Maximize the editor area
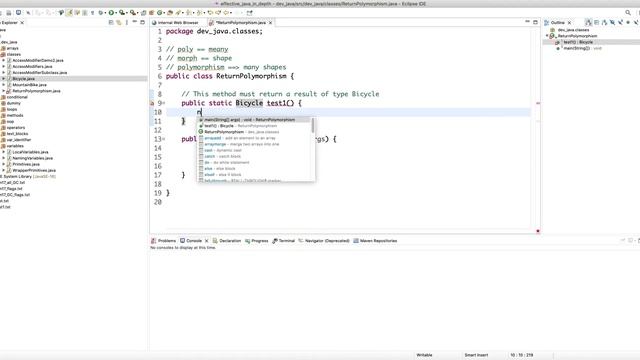The width and height of the screenshot is (640, 360). 536,22
